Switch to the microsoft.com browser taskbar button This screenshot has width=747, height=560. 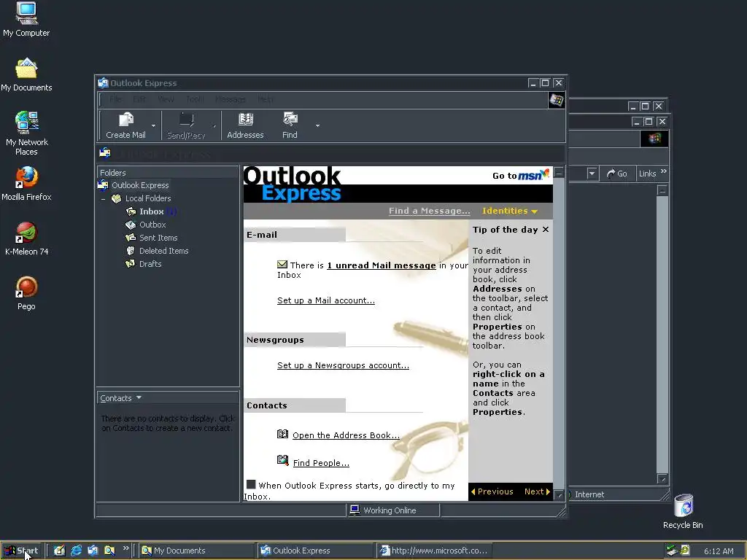(x=435, y=551)
